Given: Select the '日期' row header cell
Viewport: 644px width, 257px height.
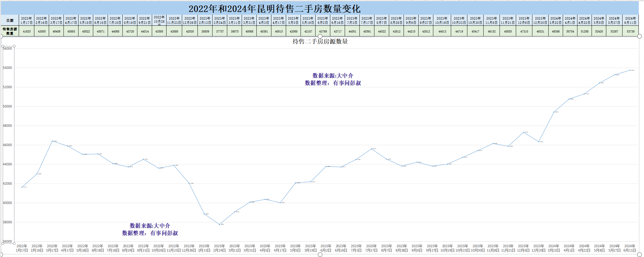Looking at the screenshot, I should point(10,21).
